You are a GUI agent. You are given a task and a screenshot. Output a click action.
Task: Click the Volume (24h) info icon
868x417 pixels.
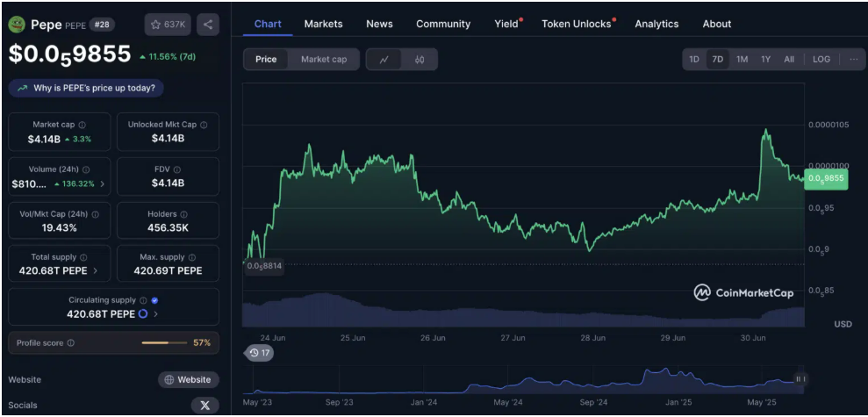(x=86, y=169)
